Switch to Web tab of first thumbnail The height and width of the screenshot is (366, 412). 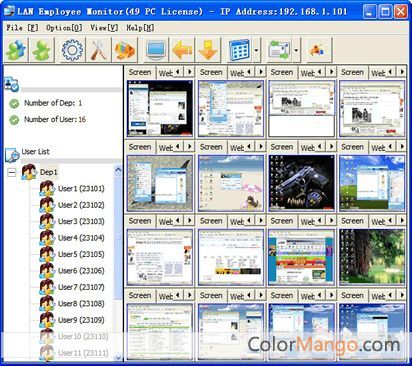click(165, 73)
